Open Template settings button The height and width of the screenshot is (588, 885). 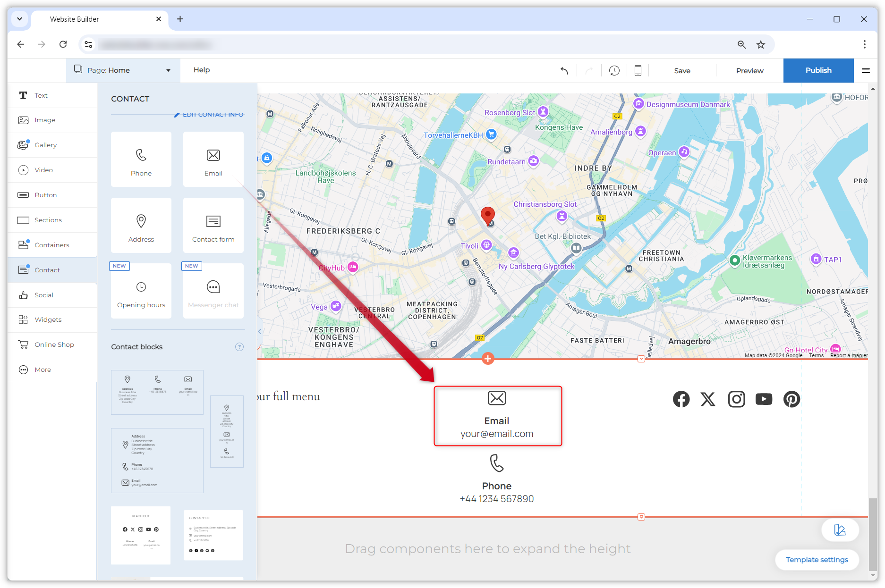pyautogui.click(x=817, y=560)
